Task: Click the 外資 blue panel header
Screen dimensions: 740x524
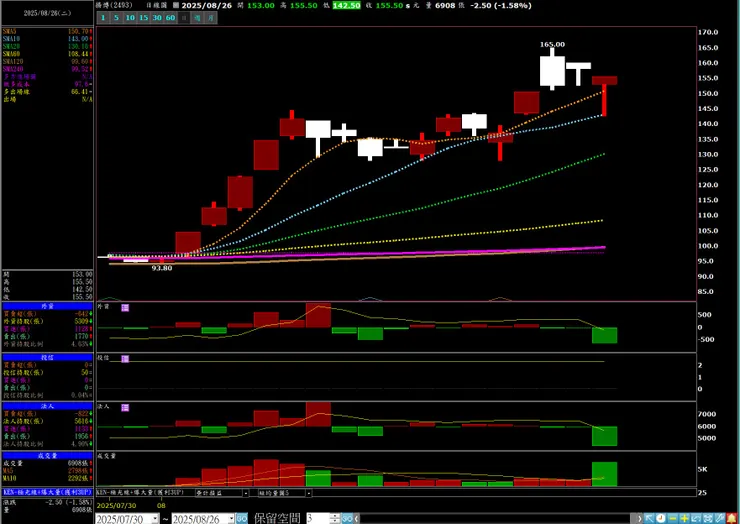Action: [x=47, y=306]
